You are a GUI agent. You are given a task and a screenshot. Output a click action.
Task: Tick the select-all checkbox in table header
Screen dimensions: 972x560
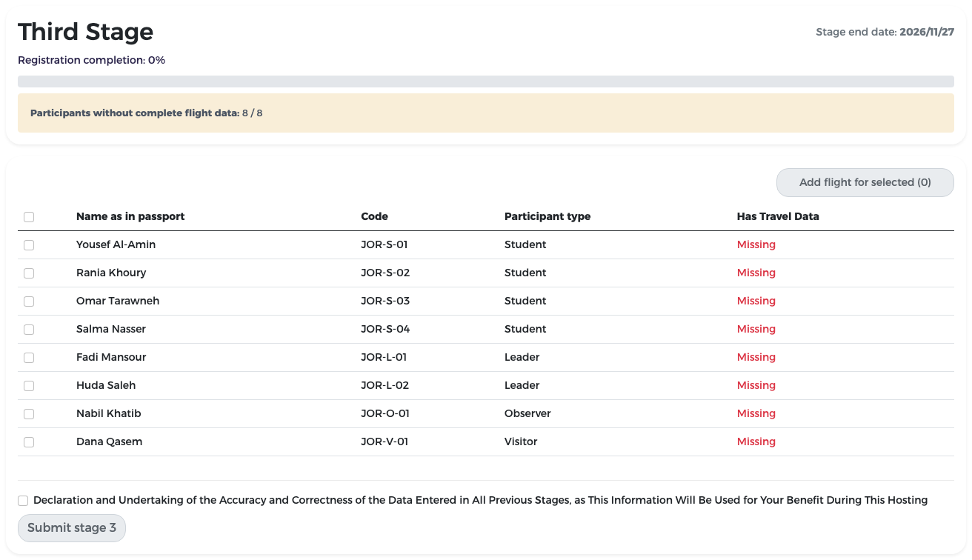click(x=29, y=217)
